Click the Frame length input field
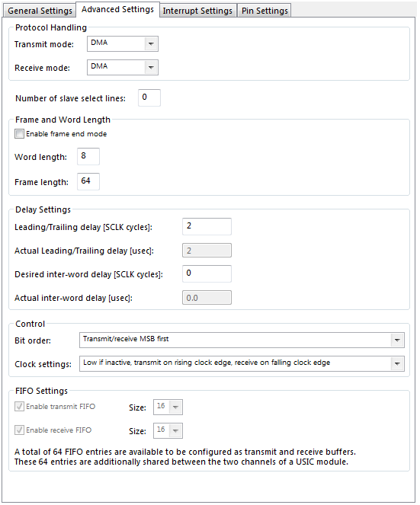420x505 pixels. (88, 181)
